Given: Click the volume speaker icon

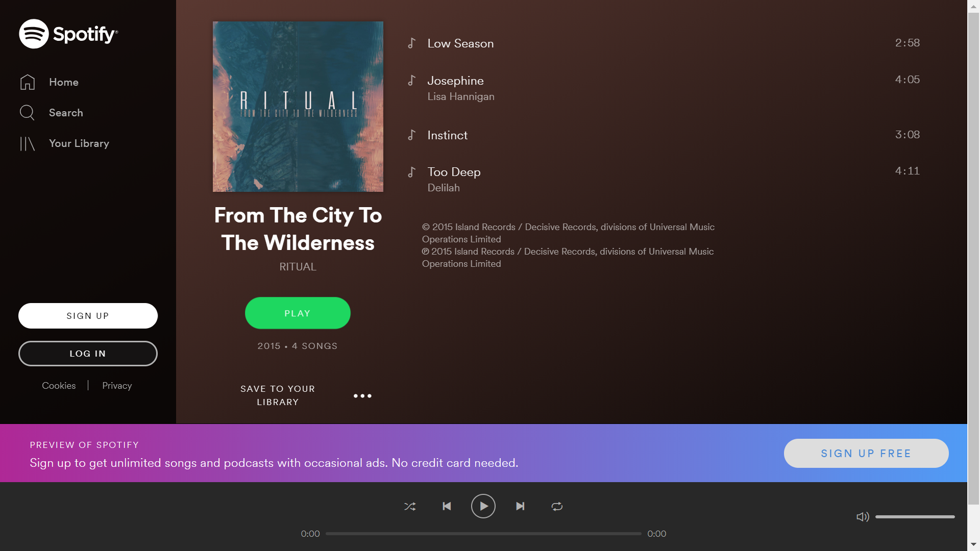Looking at the screenshot, I should click(x=862, y=517).
